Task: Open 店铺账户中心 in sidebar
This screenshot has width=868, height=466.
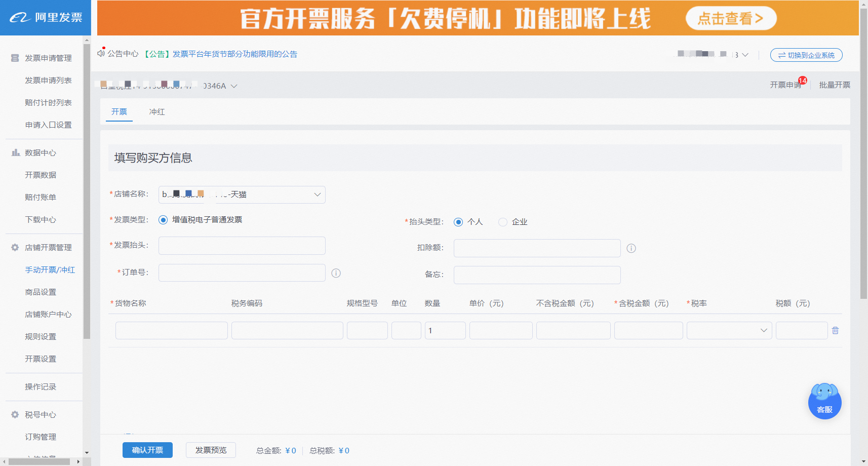Action: pyautogui.click(x=48, y=315)
